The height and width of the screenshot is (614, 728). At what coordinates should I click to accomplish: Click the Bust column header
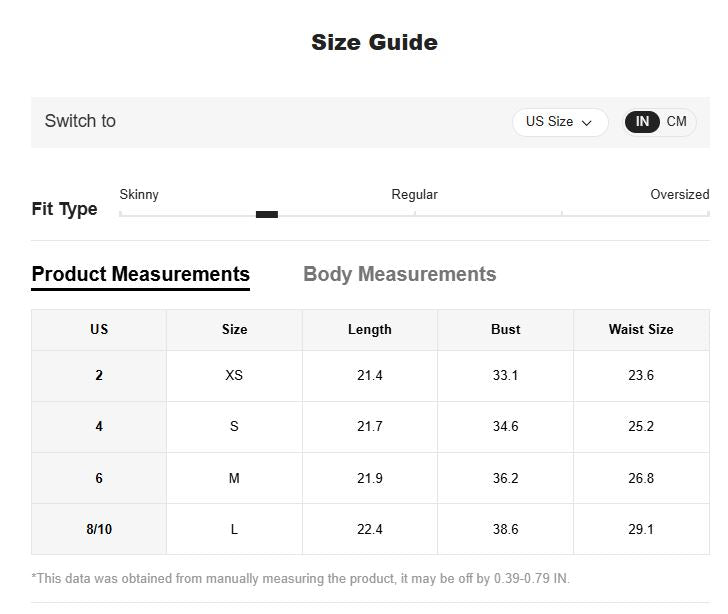pos(505,329)
